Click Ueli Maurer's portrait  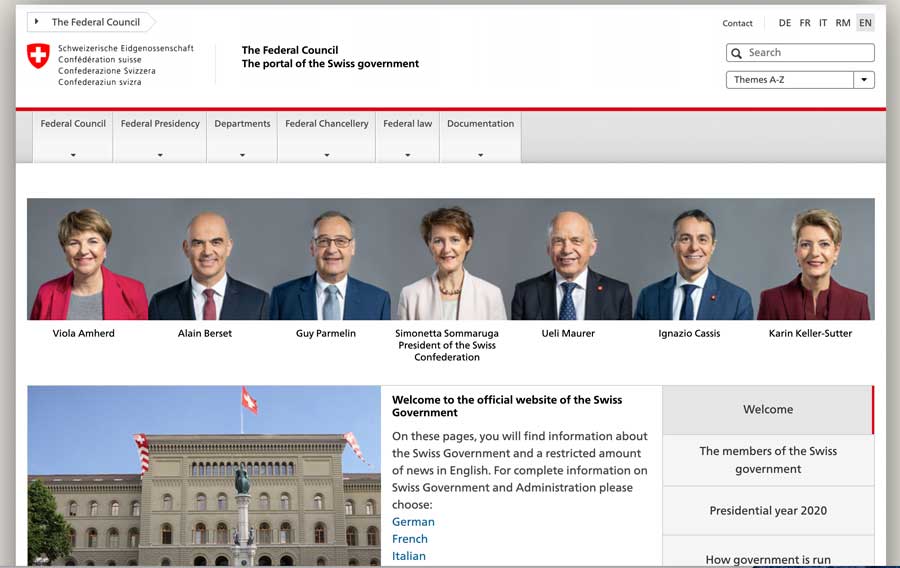[571, 259]
